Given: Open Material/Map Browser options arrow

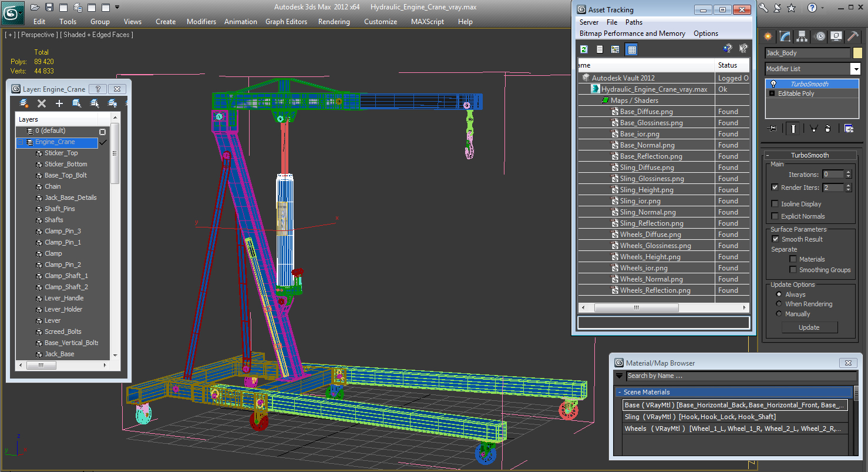Looking at the screenshot, I should (x=619, y=376).
